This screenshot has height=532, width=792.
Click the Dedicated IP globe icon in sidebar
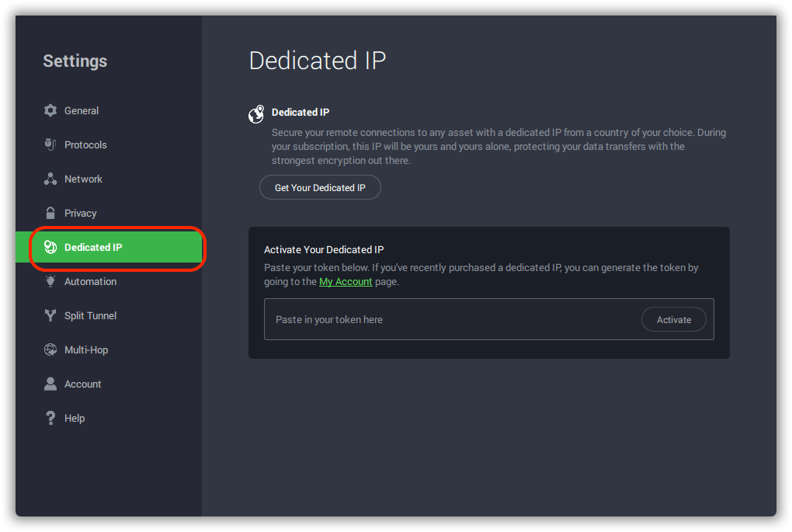pos(50,247)
